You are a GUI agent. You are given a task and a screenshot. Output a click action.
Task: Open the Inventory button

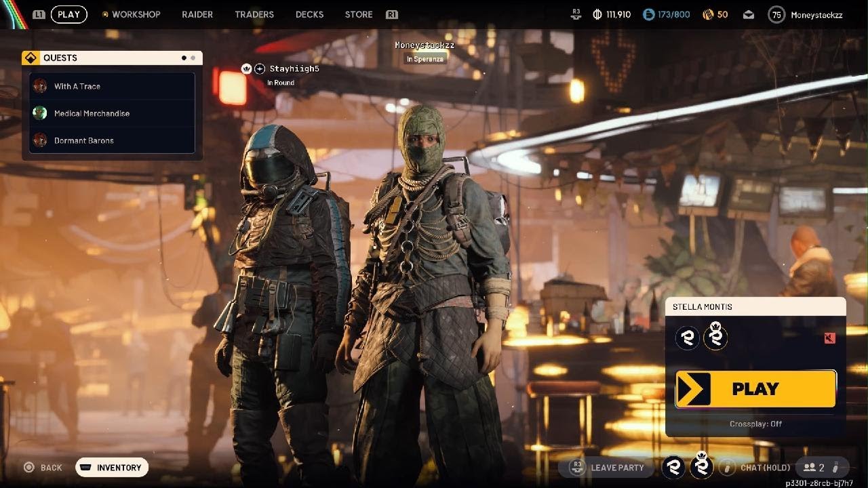pyautogui.click(x=112, y=467)
